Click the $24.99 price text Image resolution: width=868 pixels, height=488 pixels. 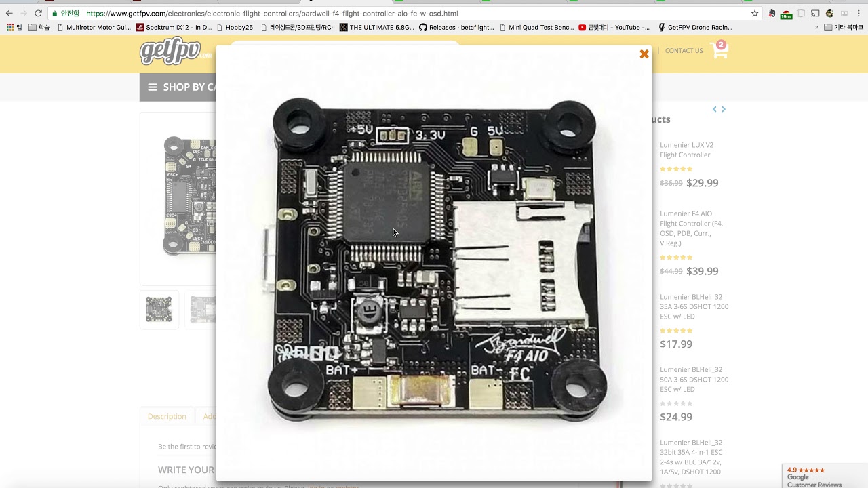(676, 417)
